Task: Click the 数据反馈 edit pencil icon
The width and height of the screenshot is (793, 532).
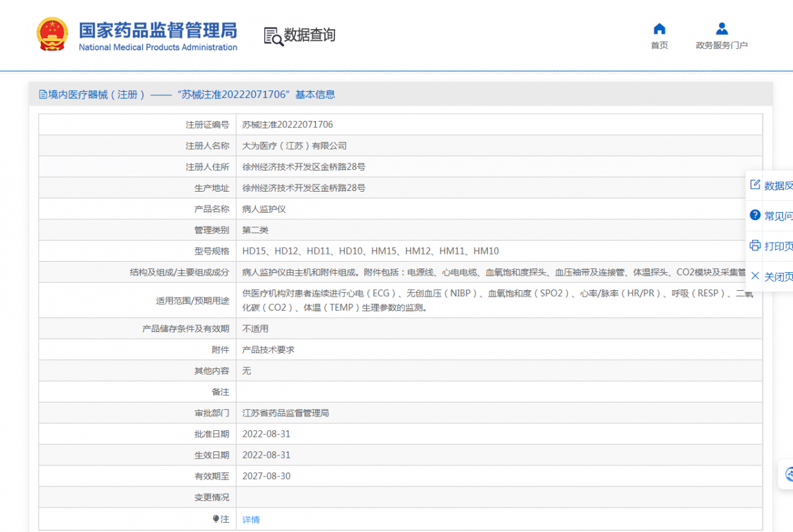Action: [755, 185]
